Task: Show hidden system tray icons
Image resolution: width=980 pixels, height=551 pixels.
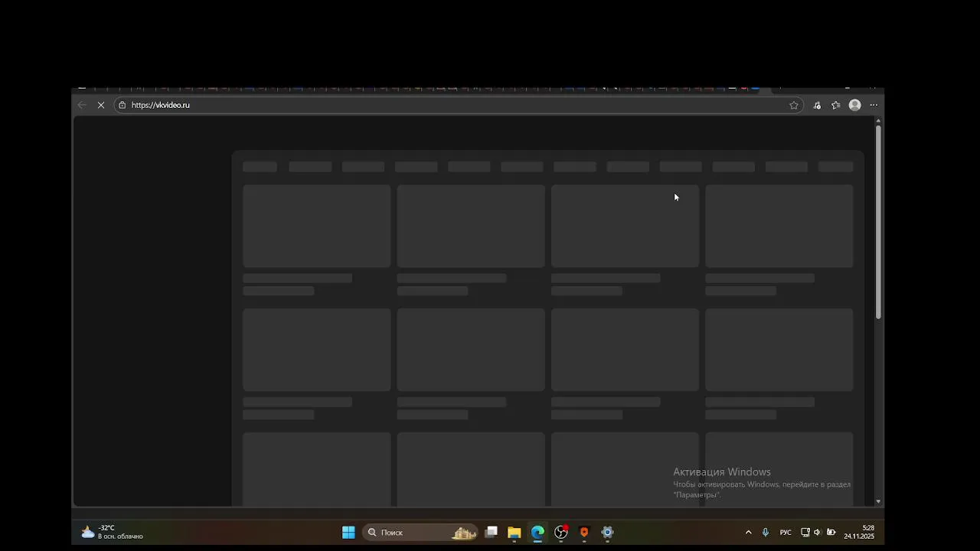Action: point(748,533)
